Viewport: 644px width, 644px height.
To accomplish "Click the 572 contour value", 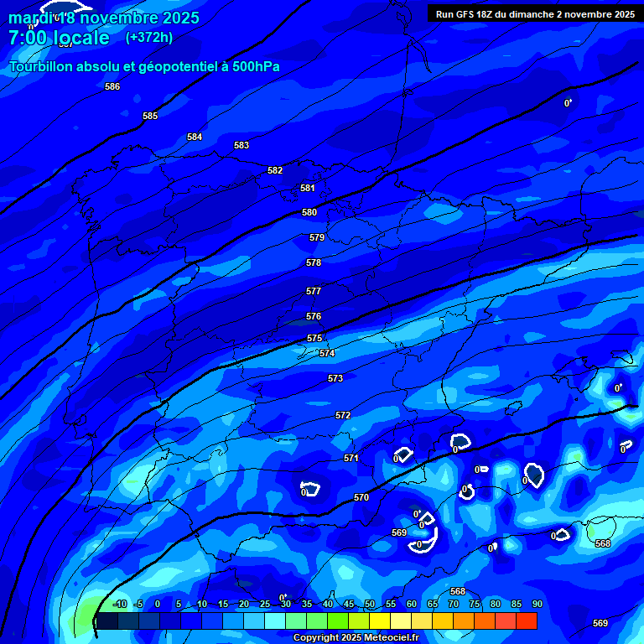I will point(343,415).
